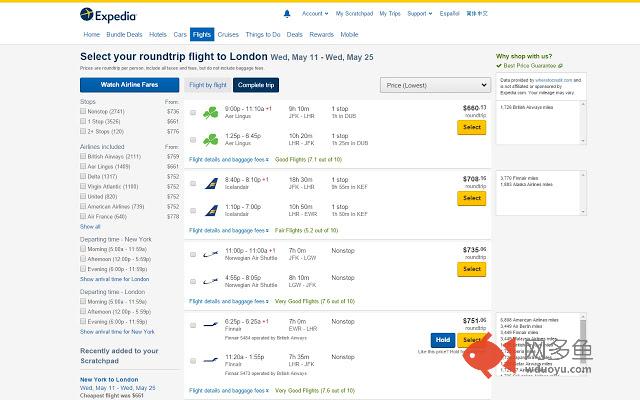Click the notifications bell icon
The height and width of the screenshot is (400, 640).
pos(287,14)
